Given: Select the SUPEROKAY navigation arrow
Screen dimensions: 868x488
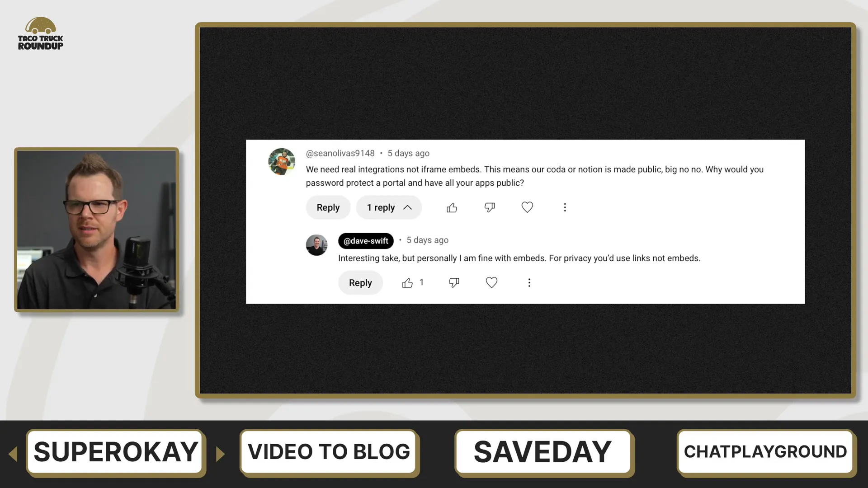Looking at the screenshot, I should tap(221, 452).
